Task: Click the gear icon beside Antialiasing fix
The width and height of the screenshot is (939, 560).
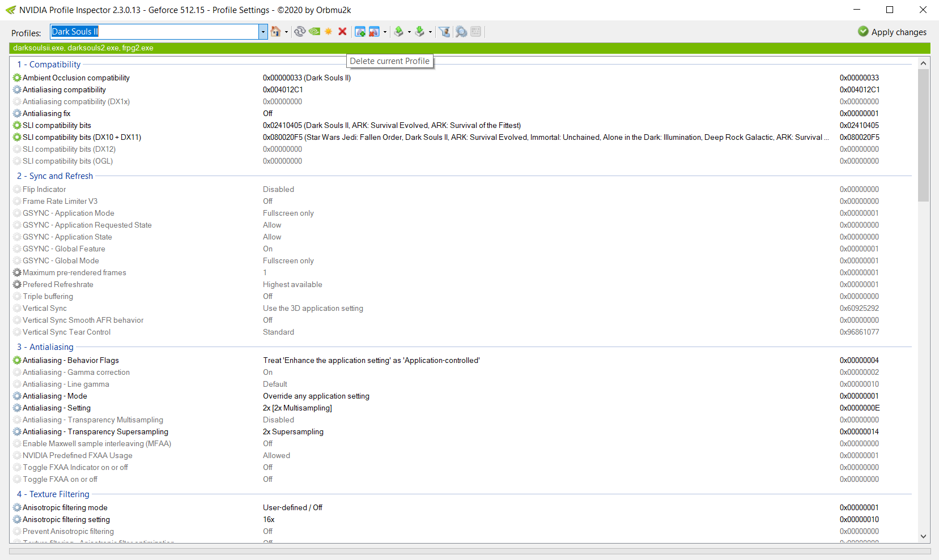Action: tap(17, 113)
